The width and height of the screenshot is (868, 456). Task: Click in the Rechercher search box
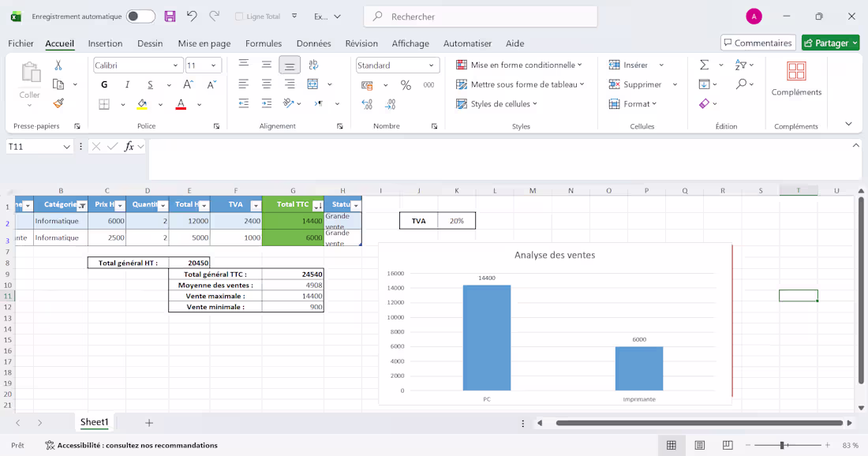pos(481,17)
